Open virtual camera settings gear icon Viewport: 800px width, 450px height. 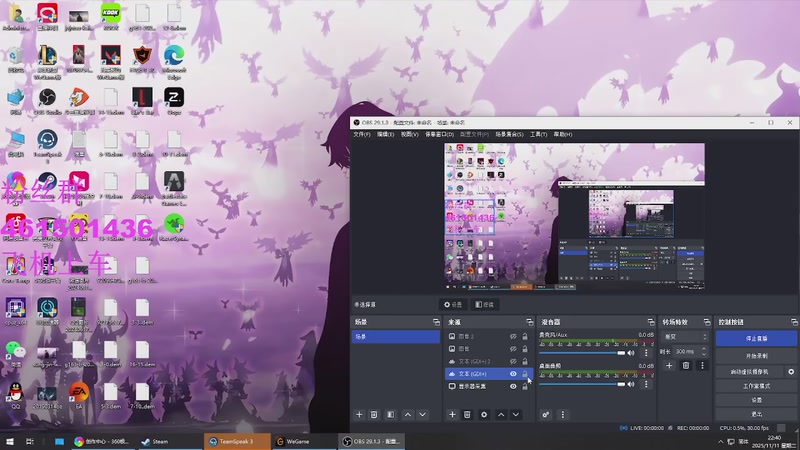[x=791, y=372]
